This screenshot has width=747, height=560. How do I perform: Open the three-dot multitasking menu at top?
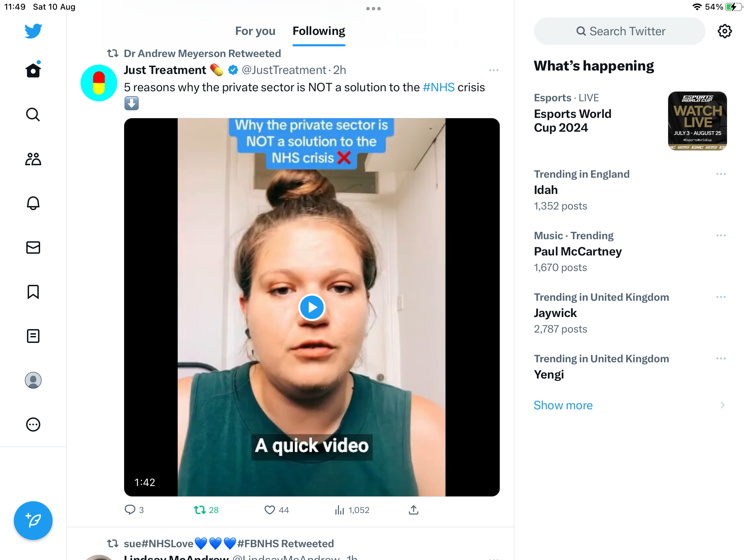pyautogui.click(x=373, y=9)
